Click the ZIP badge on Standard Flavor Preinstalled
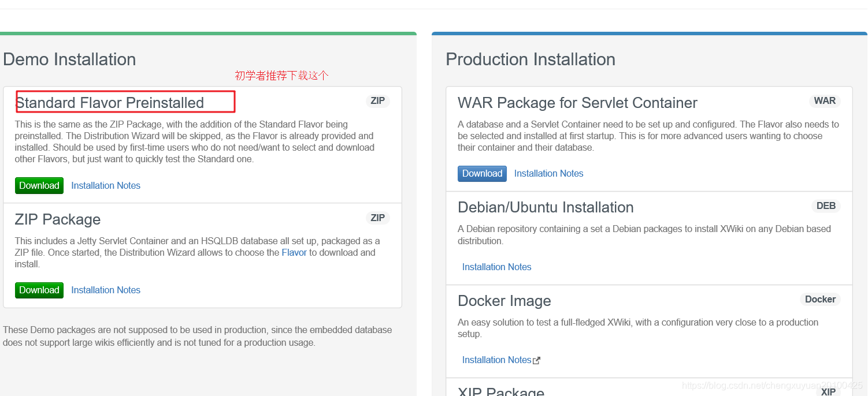 378,101
